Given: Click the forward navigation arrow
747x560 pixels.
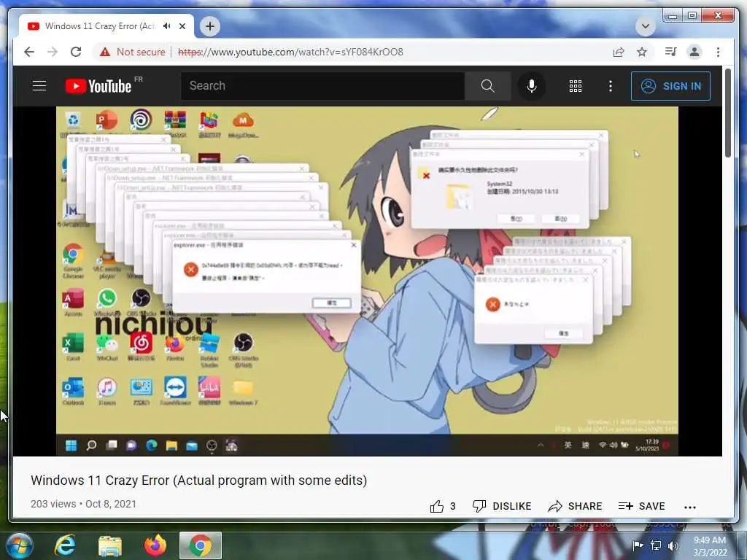Looking at the screenshot, I should (x=53, y=52).
